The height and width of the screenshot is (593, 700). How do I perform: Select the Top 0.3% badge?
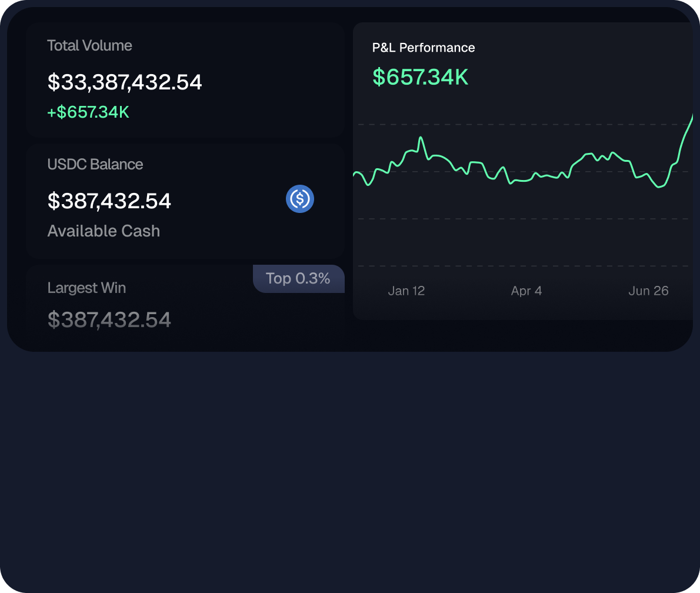point(298,278)
